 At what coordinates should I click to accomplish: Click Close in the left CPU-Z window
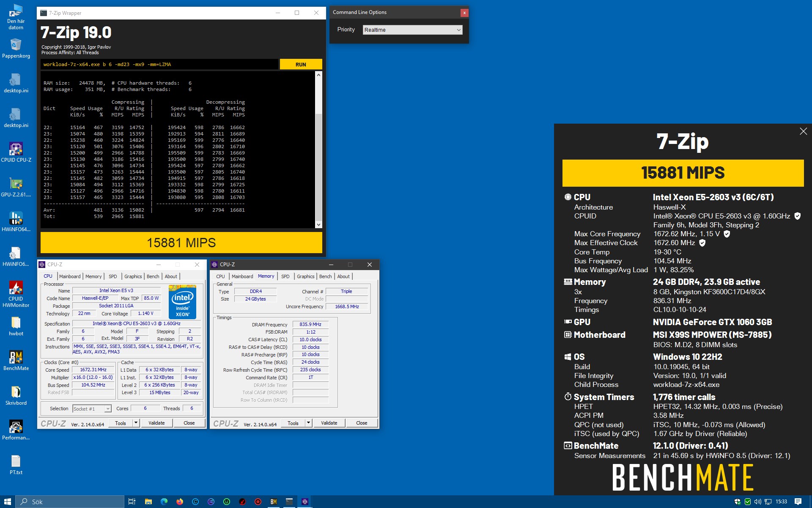tap(189, 423)
